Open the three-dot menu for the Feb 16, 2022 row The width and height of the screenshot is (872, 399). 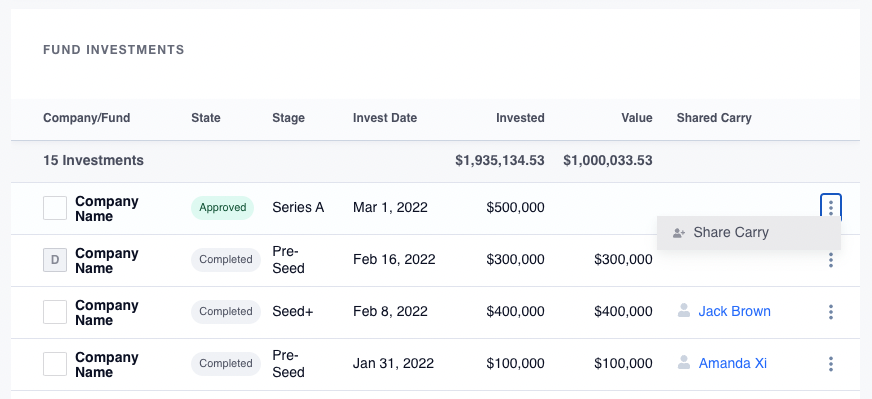(830, 260)
